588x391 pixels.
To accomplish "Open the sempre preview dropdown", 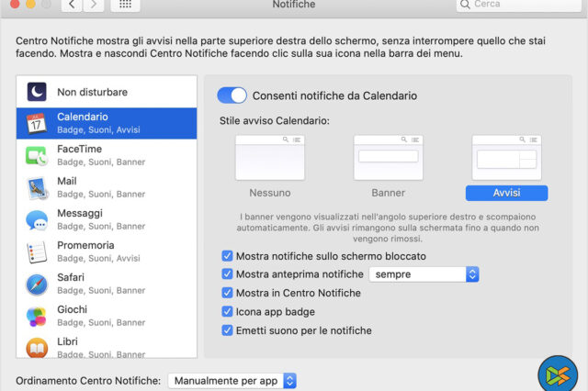I will 424,274.
